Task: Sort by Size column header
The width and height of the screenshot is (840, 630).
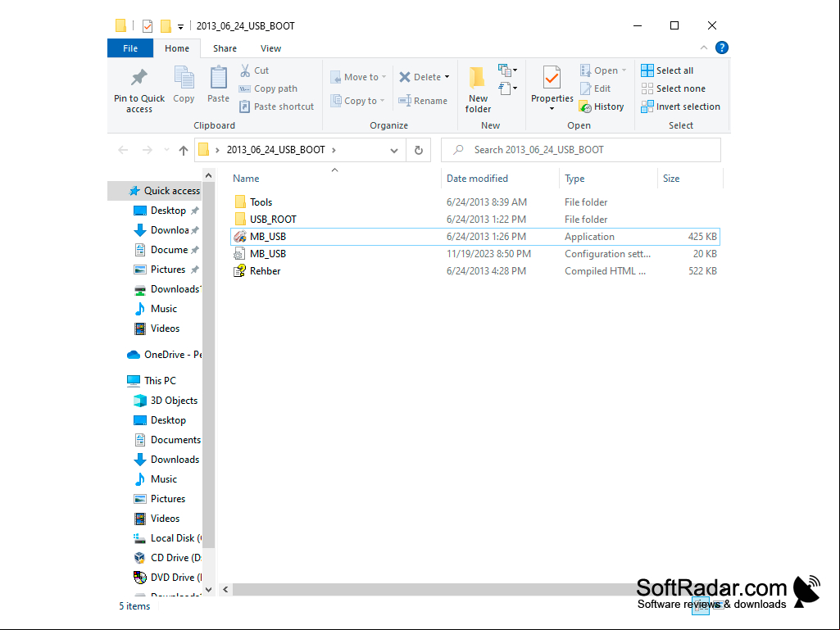Action: 690,179
